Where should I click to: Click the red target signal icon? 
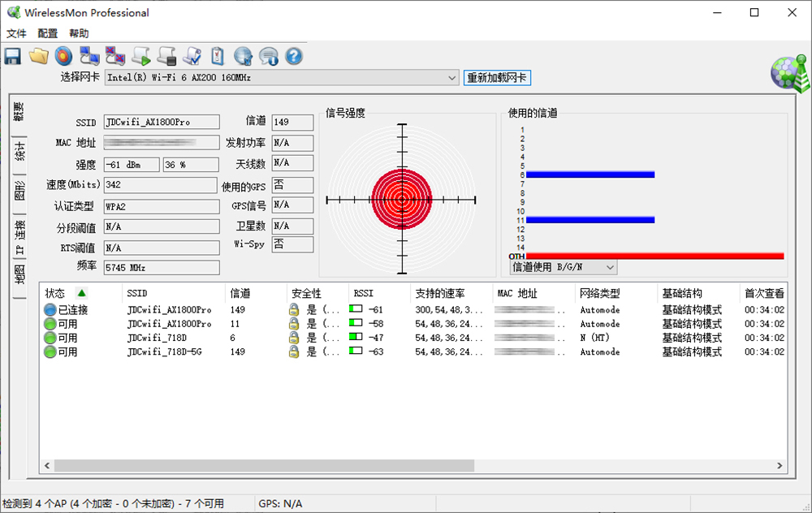point(63,55)
